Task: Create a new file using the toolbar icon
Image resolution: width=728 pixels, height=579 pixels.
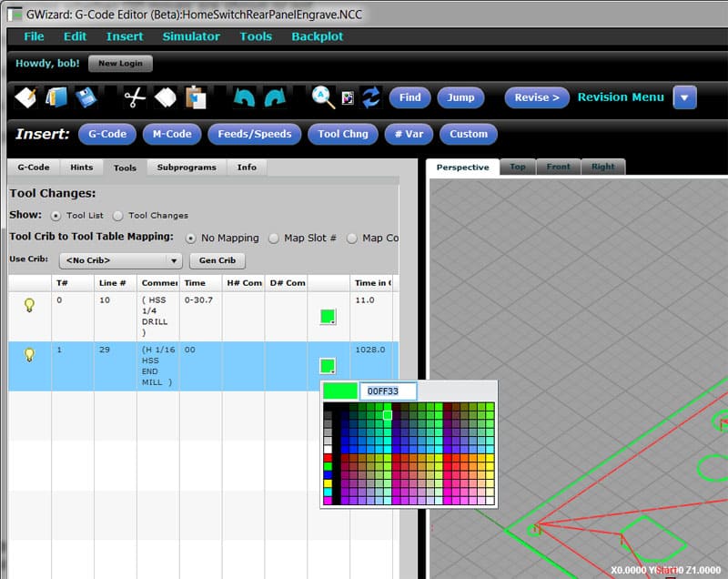Action: (x=27, y=98)
